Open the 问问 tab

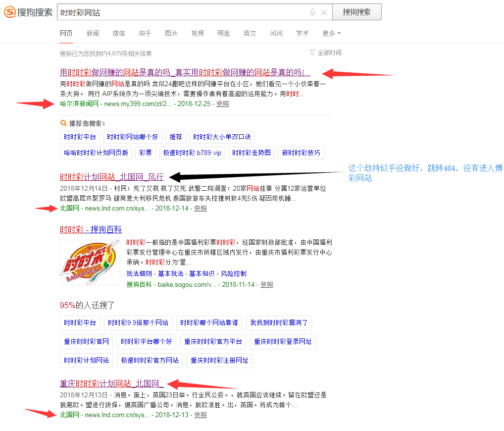(276, 34)
